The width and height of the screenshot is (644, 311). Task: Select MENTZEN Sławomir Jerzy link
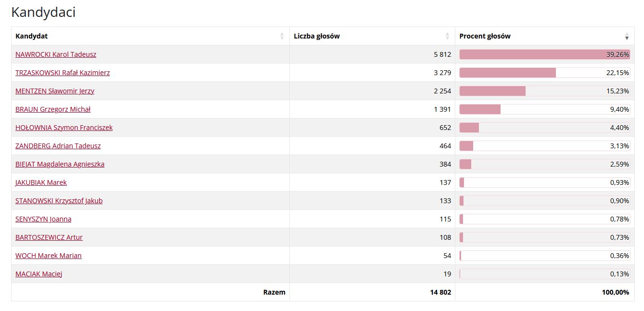pyautogui.click(x=55, y=91)
